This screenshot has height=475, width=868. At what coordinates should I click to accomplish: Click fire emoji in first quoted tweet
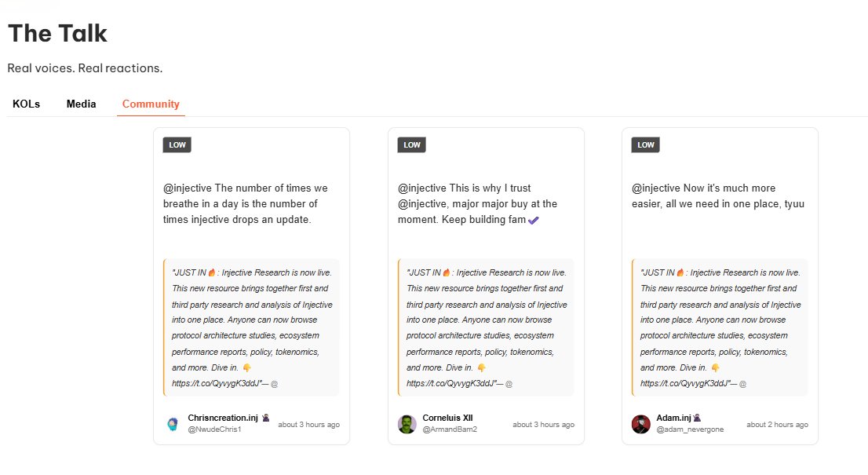click(x=212, y=272)
